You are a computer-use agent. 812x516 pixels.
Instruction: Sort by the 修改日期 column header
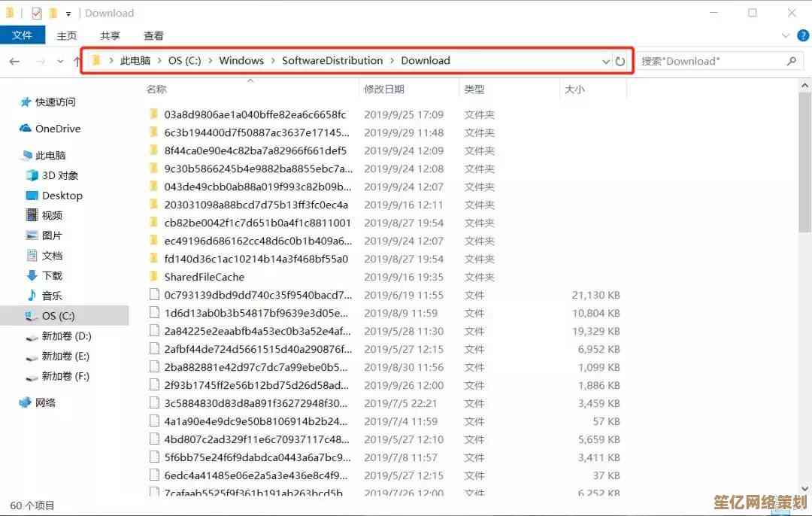coord(384,89)
